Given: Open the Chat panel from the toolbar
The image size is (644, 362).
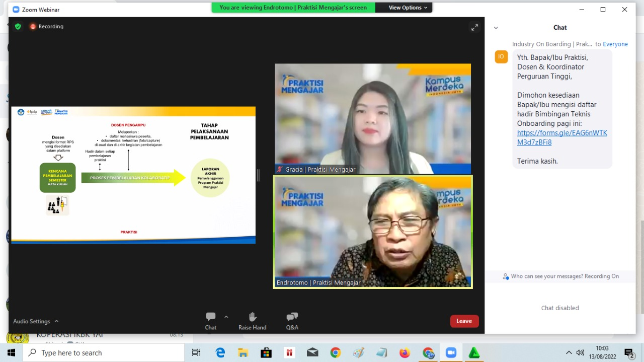Looking at the screenshot, I should pos(210,321).
